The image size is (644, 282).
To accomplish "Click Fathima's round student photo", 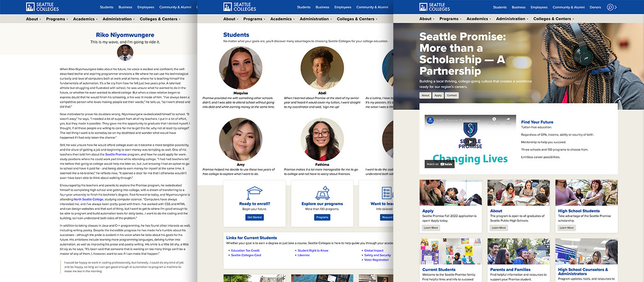I will click(x=322, y=139).
